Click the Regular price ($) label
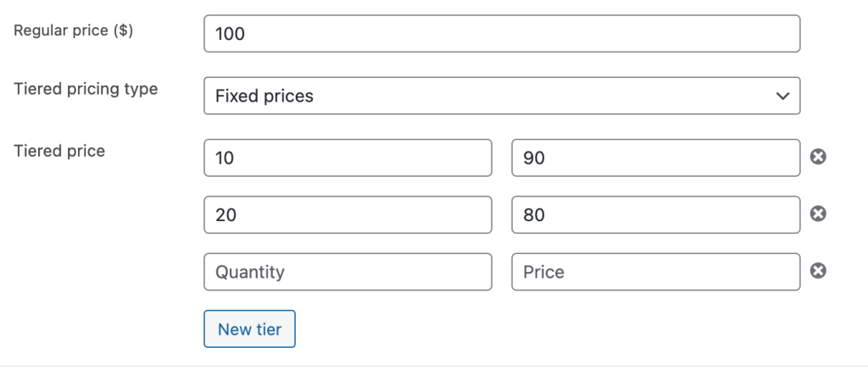868x370 pixels. click(x=75, y=30)
